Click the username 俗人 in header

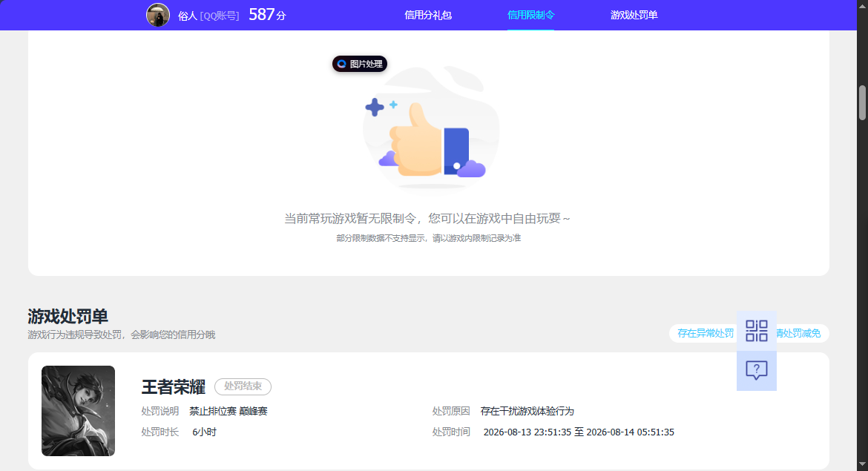pyautogui.click(x=188, y=16)
